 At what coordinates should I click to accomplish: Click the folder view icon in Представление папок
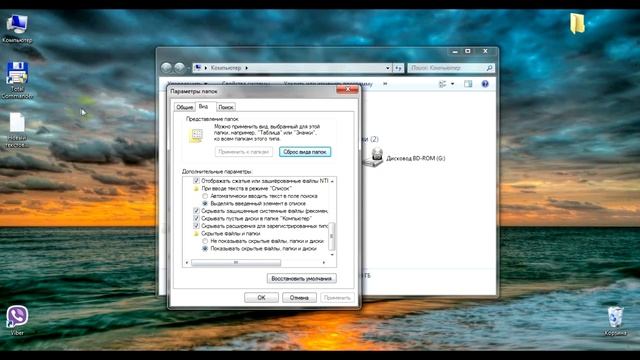click(x=196, y=136)
